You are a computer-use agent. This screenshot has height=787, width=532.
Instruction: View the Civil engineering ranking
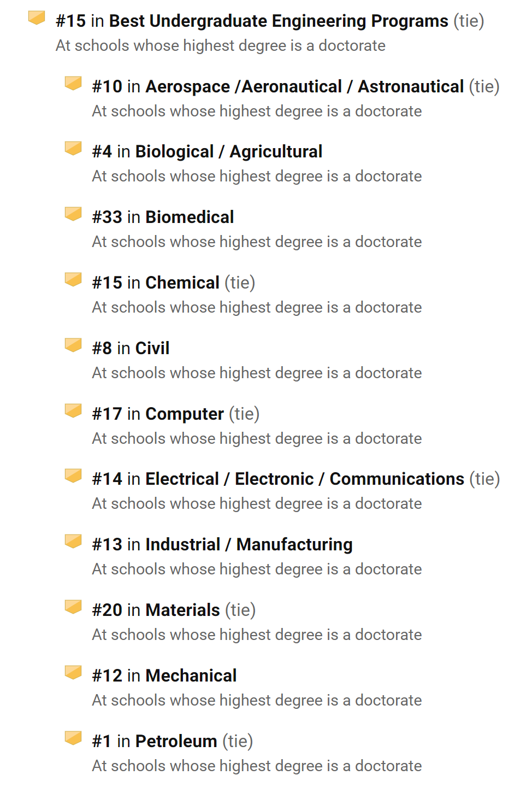[x=152, y=349]
